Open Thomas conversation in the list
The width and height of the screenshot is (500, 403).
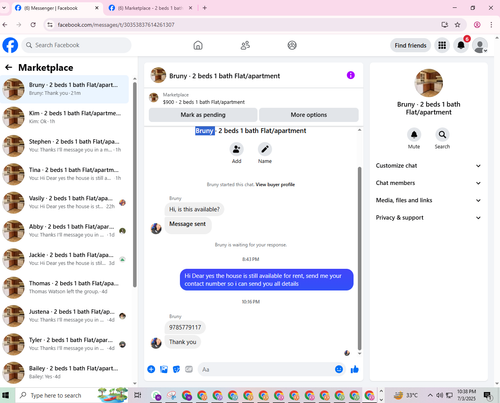(65, 287)
